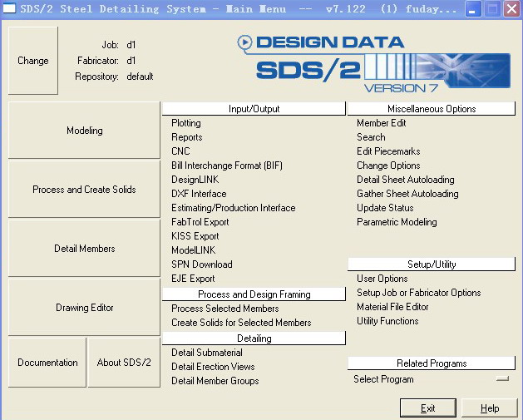Click Update Status
Screen dimensions: 523x420
385,208
